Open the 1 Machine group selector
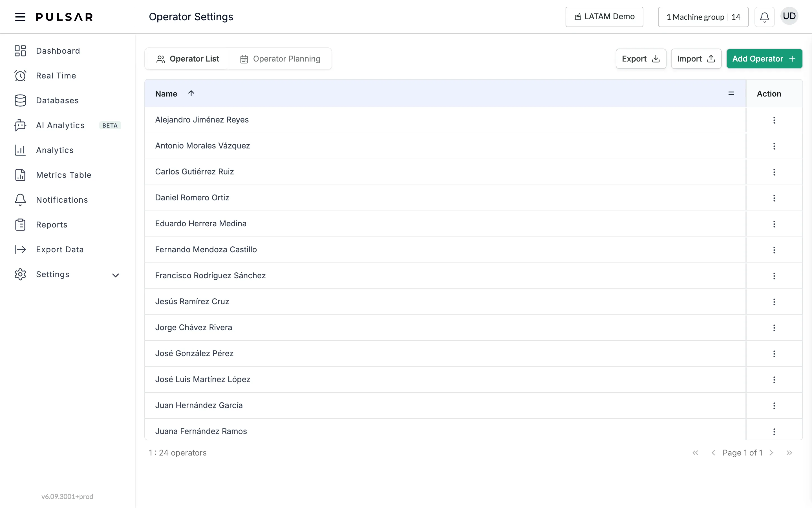The height and width of the screenshot is (508, 812). point(703,17)
